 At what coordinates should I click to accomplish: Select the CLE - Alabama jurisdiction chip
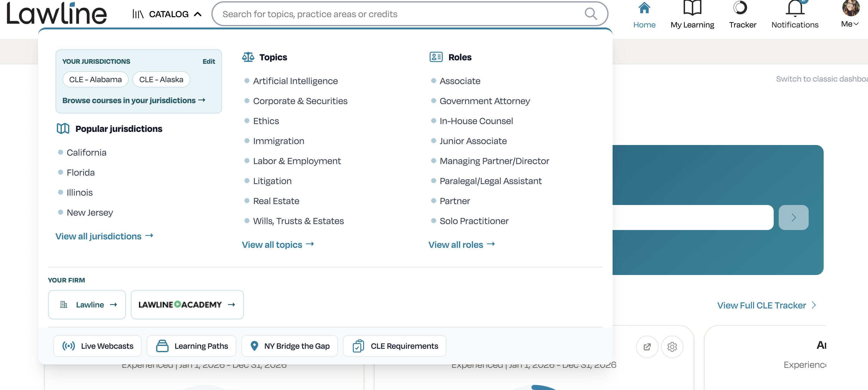[x=95, y=80]
